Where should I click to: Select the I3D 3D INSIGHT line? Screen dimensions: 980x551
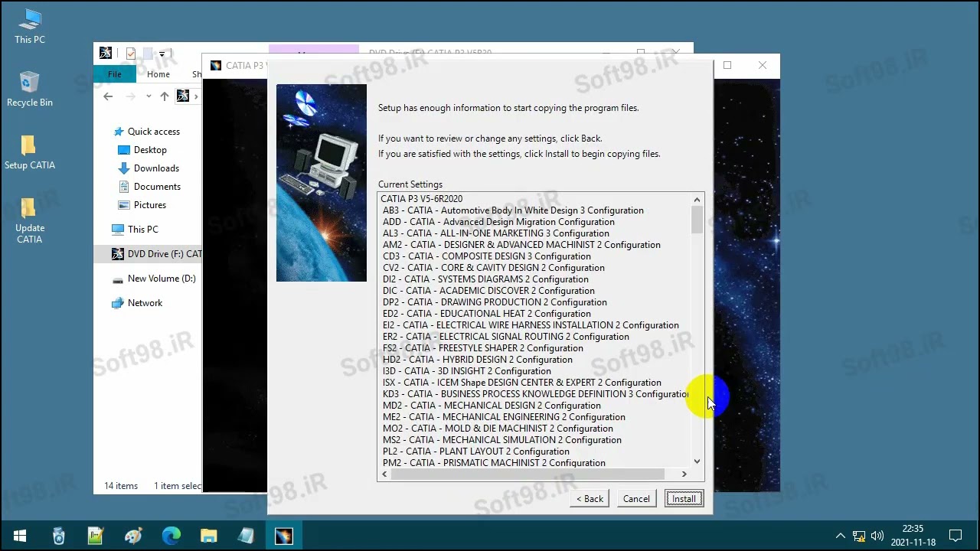(467, 371)
